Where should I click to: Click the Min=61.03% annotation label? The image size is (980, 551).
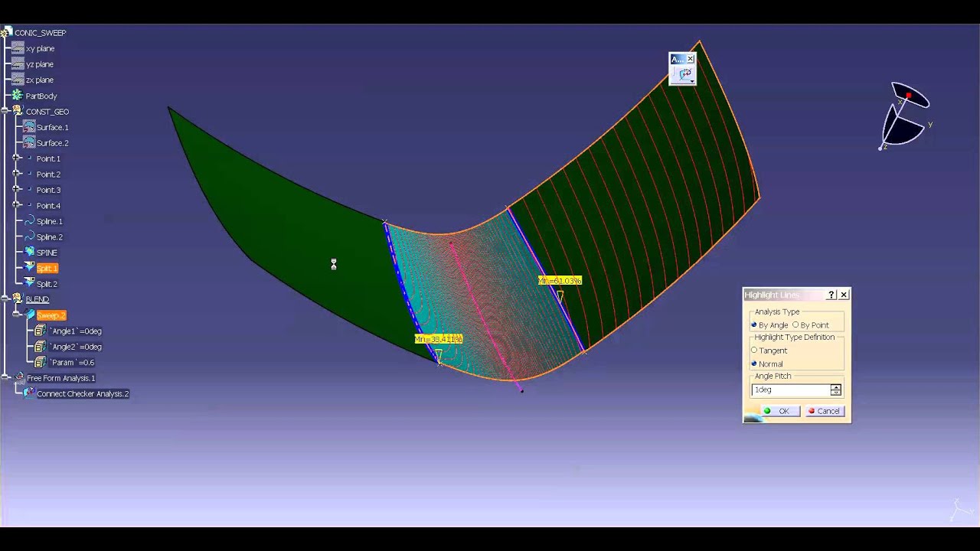[560, 281]
